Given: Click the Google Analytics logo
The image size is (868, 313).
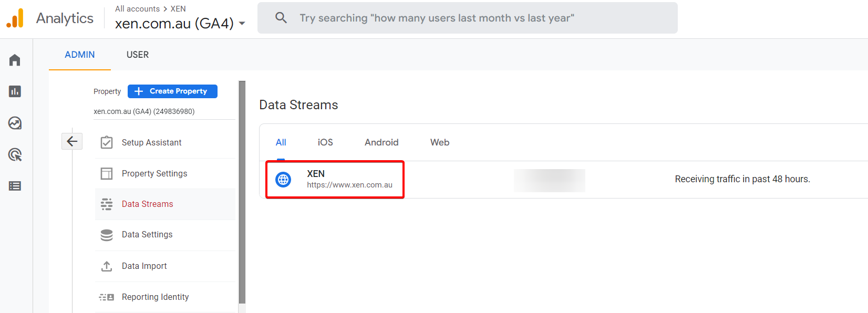Looking at the screenshot, I should 15,18.
